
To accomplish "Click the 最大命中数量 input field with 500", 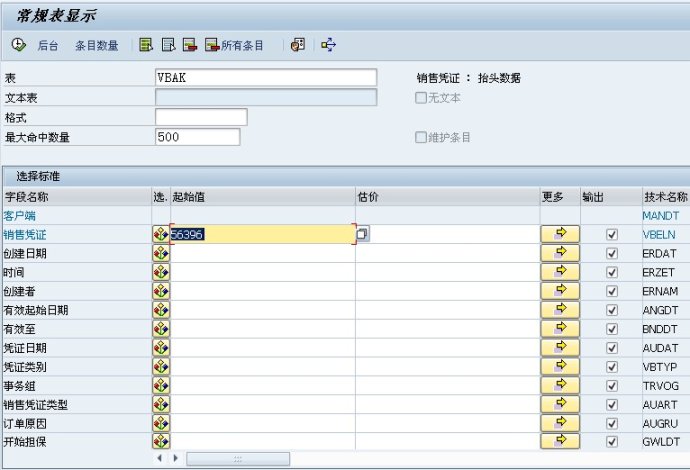I will pyautogui.click(x=197, y=137).
